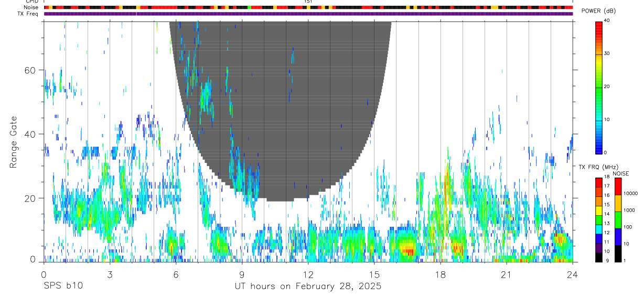Pick the black segment of NOISE colorbar
This screenshot has width=644, height=297.
click(618, 254)
